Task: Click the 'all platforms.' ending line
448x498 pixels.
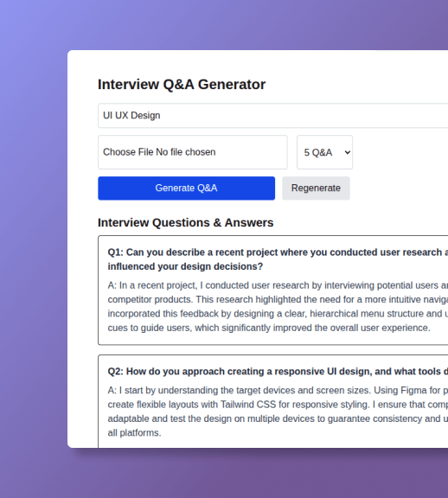Action: click(134, 433)
